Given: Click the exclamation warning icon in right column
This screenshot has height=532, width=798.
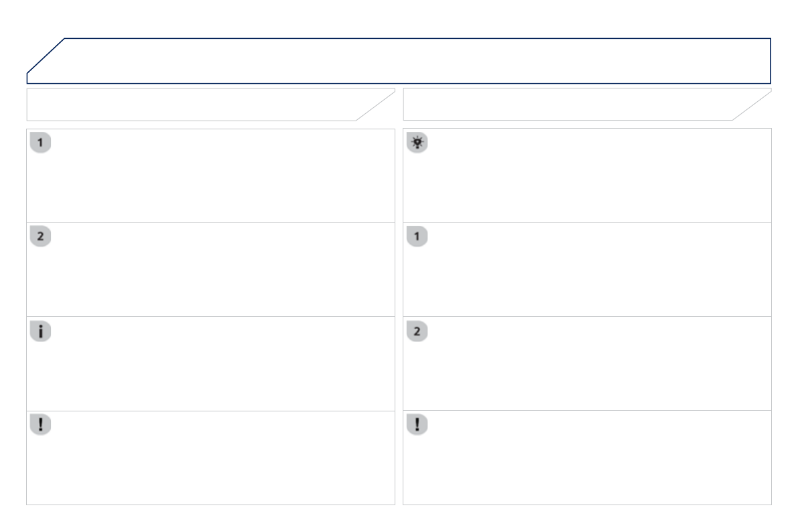Looking at the screenshot, I should [417, 425].
